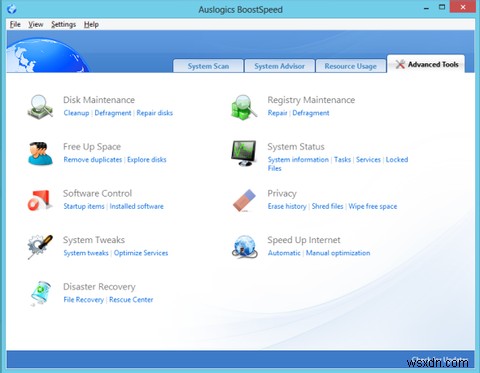Click the Free Up Space people icon

(x=40, y=153)
